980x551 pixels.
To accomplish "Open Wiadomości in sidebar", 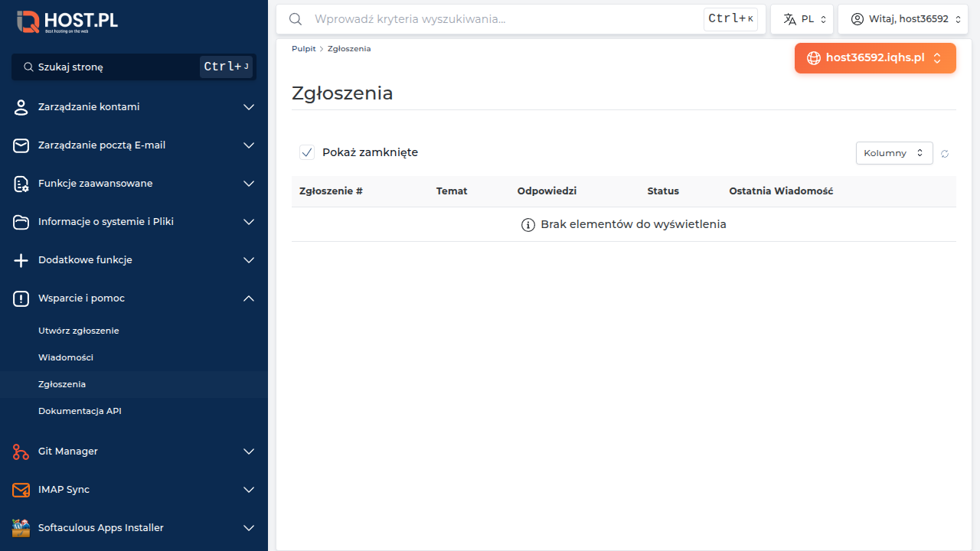I will tap(66, 357).
